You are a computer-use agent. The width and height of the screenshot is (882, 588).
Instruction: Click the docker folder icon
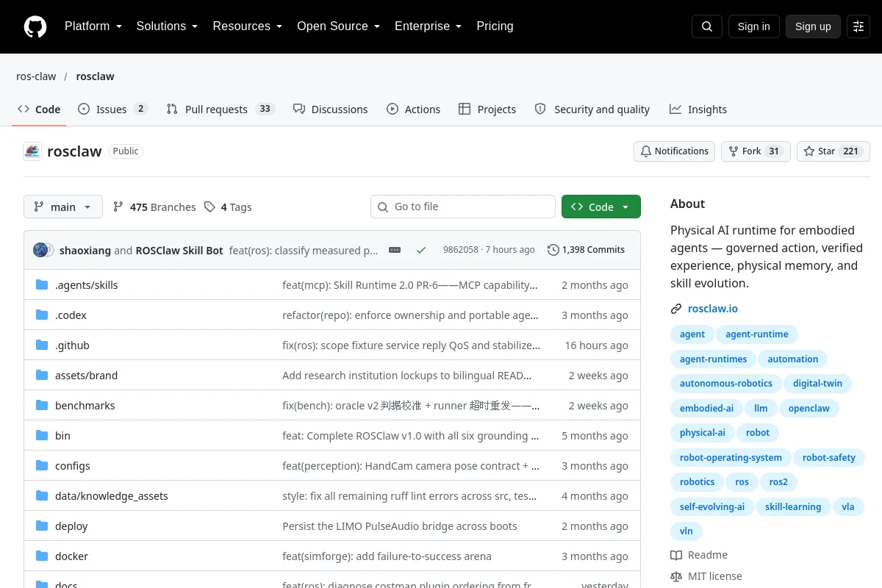(42, 556)
